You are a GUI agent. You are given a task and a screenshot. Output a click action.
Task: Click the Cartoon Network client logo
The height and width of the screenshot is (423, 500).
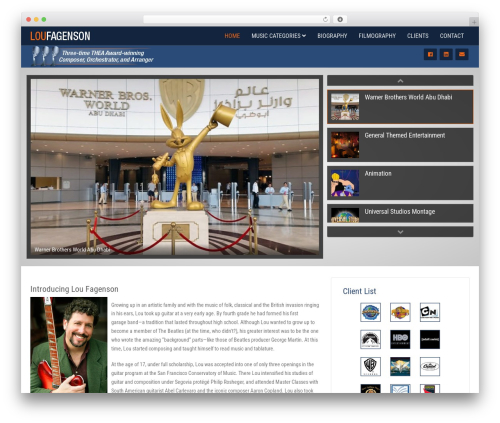coord(430,312)
